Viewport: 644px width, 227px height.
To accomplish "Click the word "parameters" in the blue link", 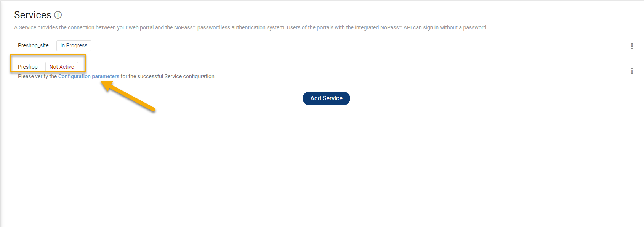I will click(x=106, y=76).
